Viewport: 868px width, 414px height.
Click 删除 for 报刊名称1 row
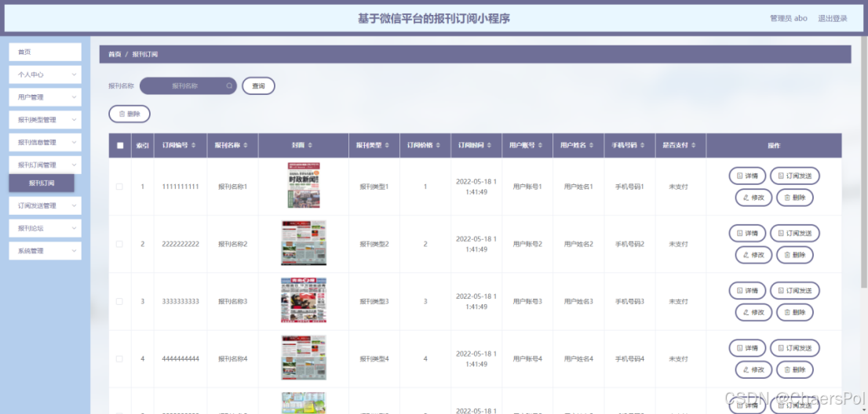pyautogui.click(x=795, y=198)
